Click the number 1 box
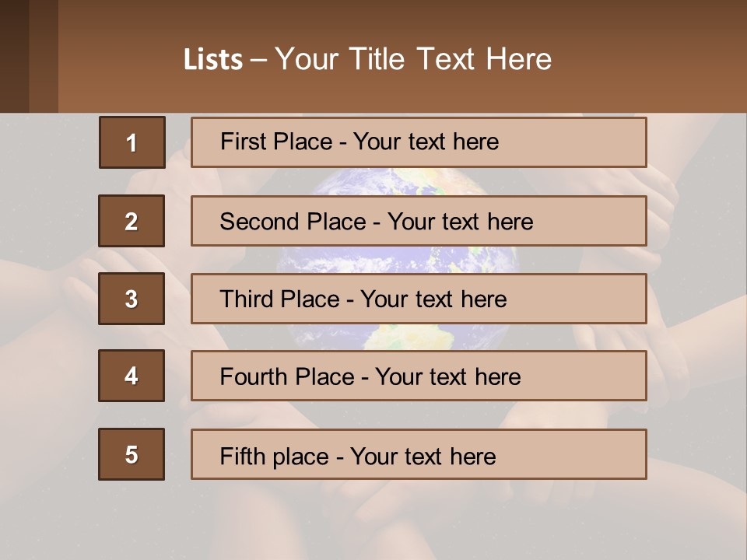747x560 pixels. coord(132,142)
